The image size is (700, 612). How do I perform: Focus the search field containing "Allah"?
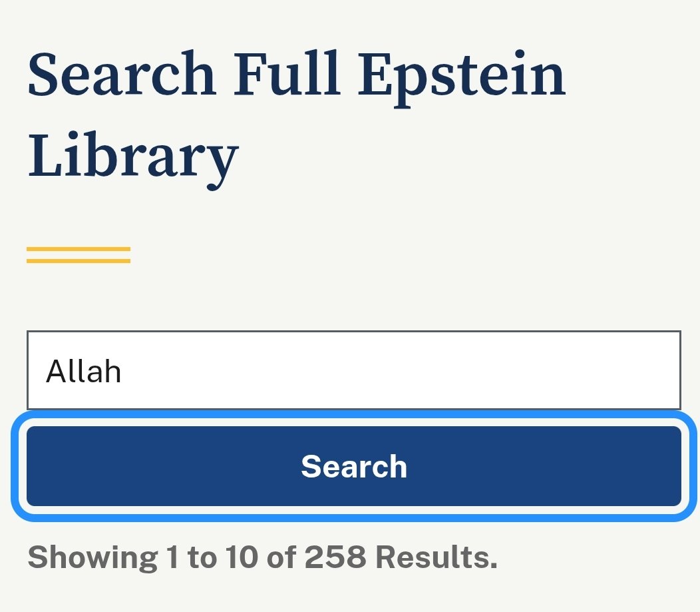353,370
